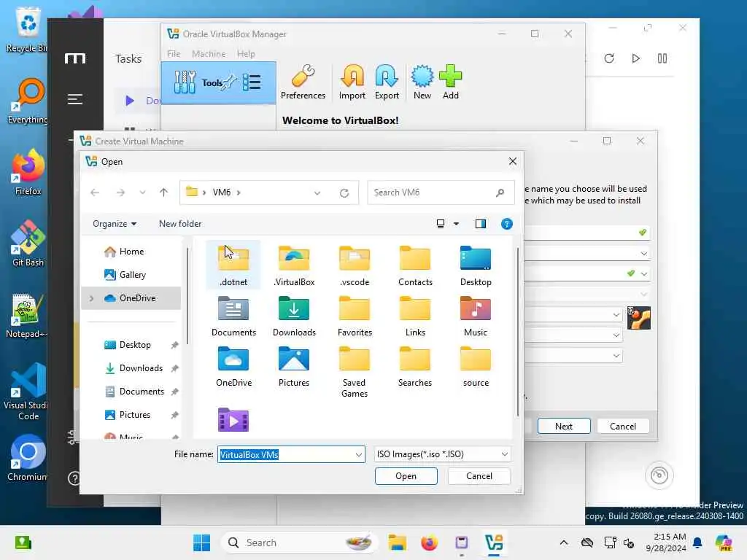Screen dimensions: 747x560
Task: Click the Open button
Action: [406, 476]
